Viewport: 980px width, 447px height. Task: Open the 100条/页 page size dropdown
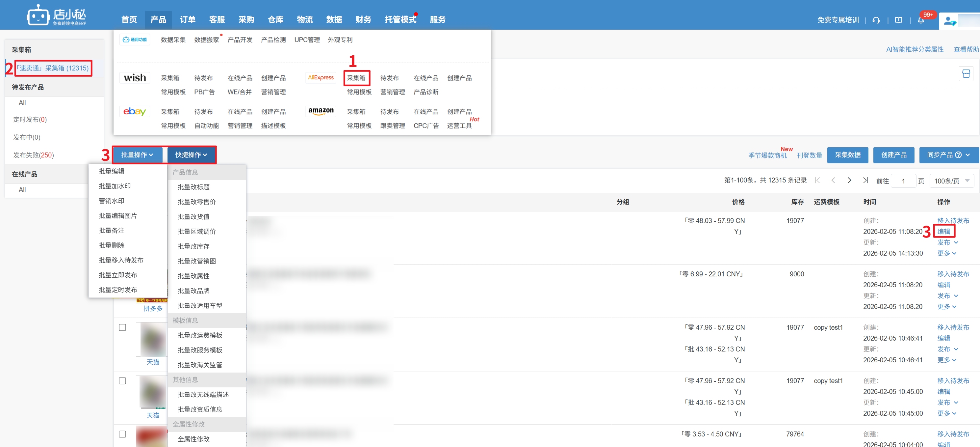click(x=951, y=181)
